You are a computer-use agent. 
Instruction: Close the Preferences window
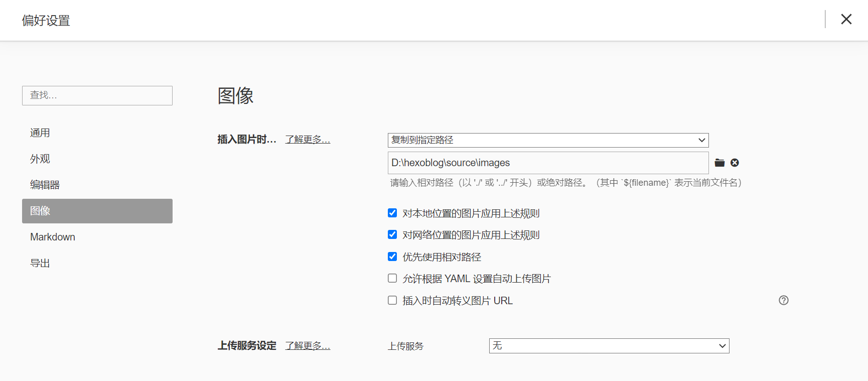coord(846,19)
